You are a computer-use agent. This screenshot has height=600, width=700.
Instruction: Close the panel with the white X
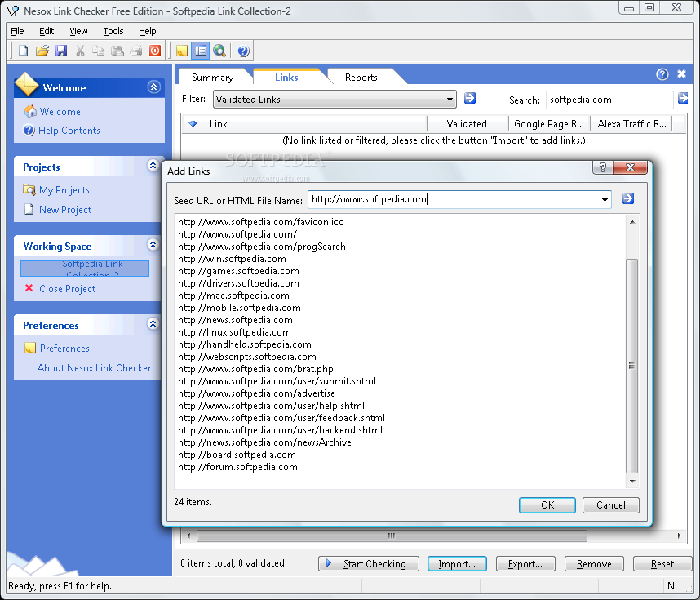pos(681,74)
